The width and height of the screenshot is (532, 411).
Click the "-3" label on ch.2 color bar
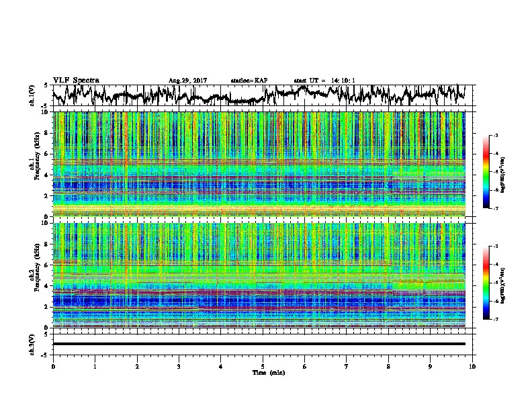click(496, 246)
